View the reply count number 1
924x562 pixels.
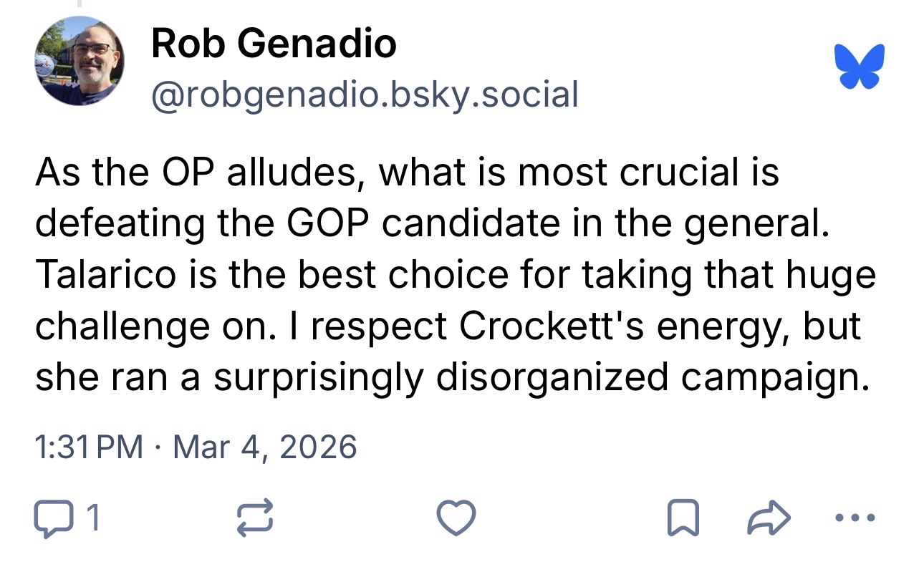tap(93, 518)
